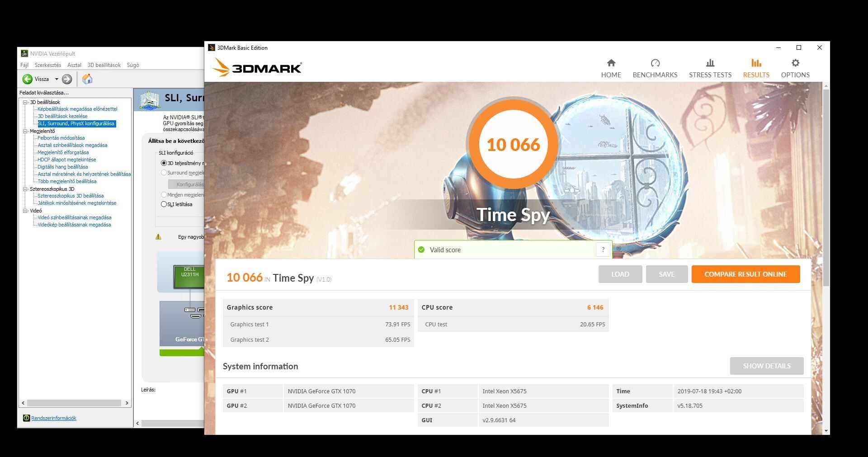Select Videó színbeállításainak megadása tree item
This screenshot has height=457, width=868.
(x=75, y=217)
